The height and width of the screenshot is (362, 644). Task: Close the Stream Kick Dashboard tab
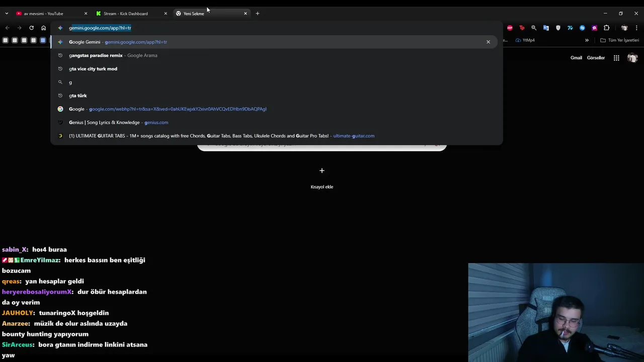(166, 14)
